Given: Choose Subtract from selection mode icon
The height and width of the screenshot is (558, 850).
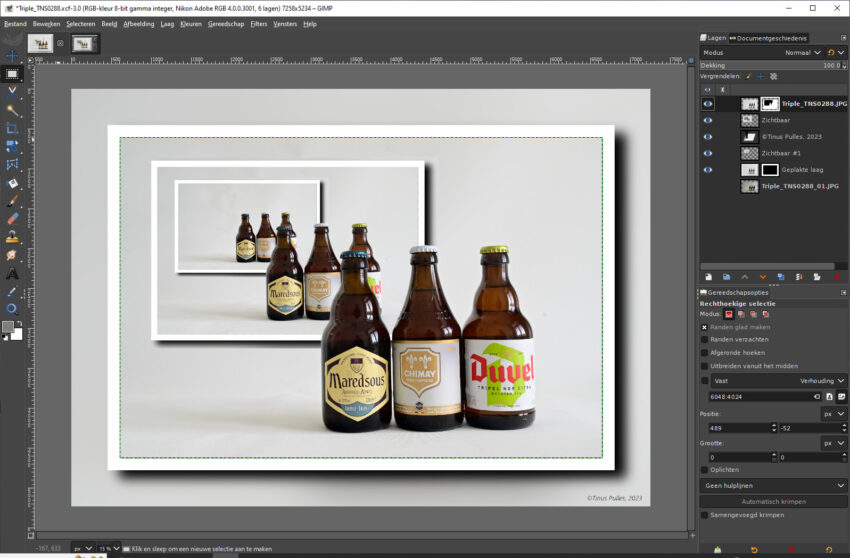Looking at the screenshot, I should click(x=754, y=314).
